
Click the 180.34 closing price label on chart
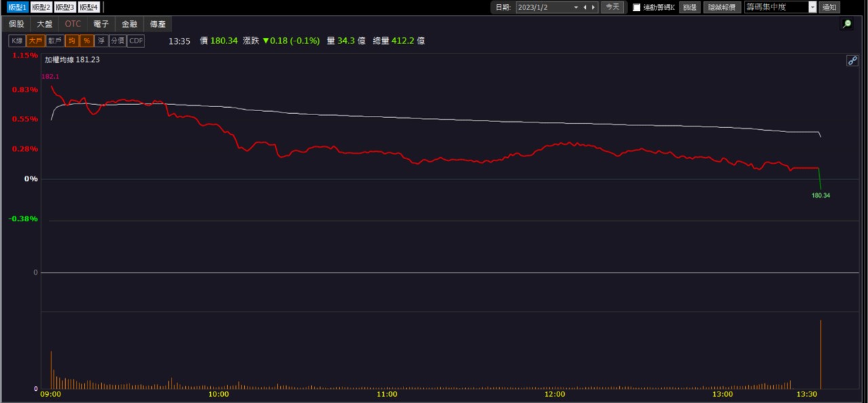(821, 196)
